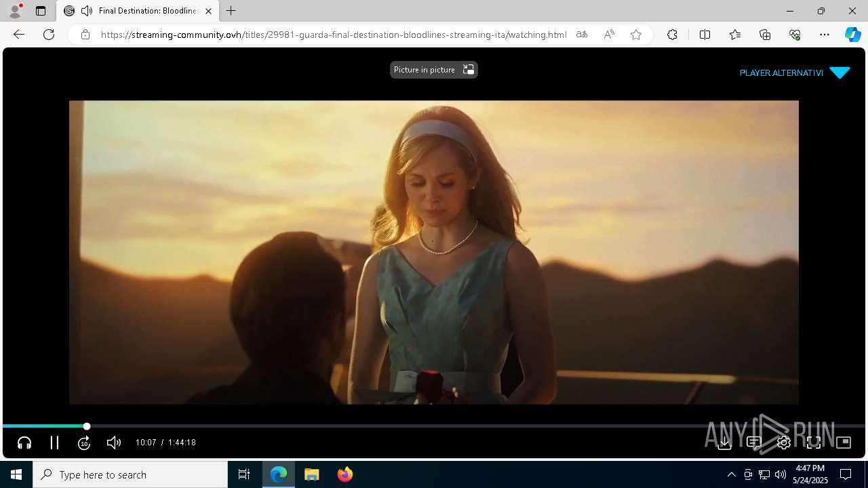Open Microsoft Edge from the taskbar
868x488 pixels.
click(279, 474)
